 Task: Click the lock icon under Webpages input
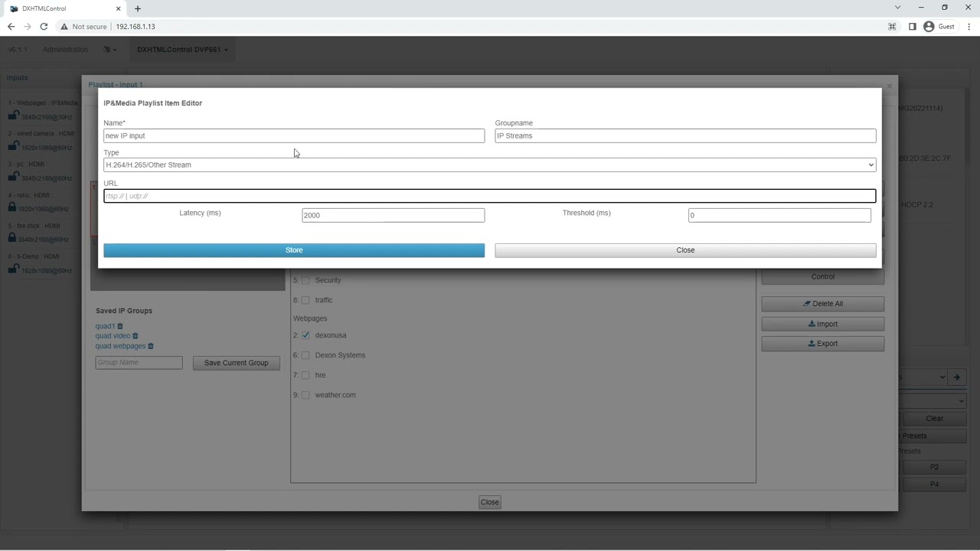tap(13, 116)
